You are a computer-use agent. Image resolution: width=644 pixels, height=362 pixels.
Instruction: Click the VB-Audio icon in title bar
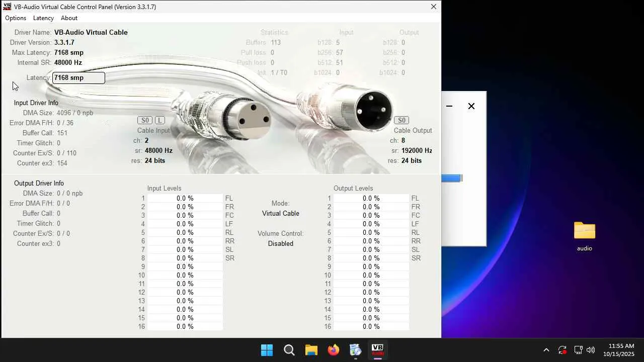[x=7, y=7]
